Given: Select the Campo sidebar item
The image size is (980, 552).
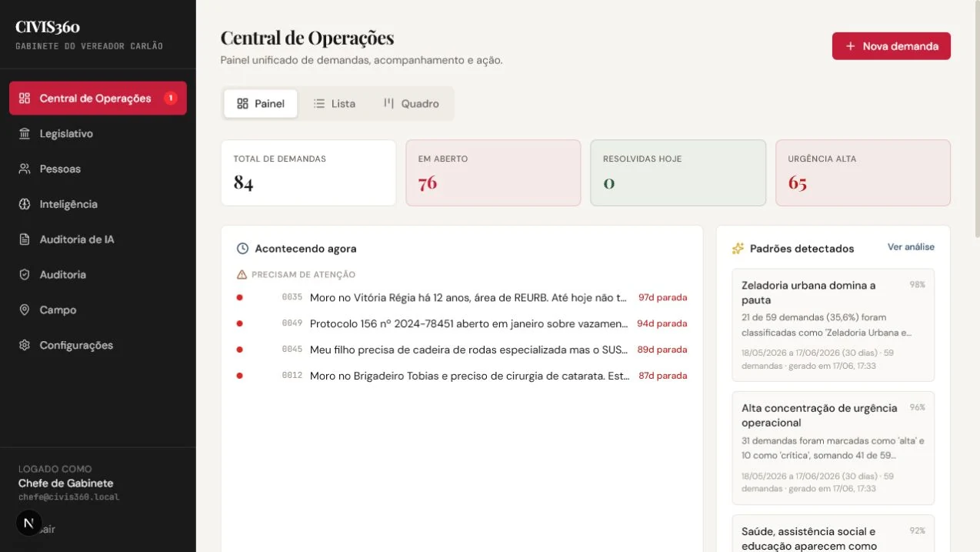Looking at the screenshot, I should pyautogui.click(x=98, y=310).
